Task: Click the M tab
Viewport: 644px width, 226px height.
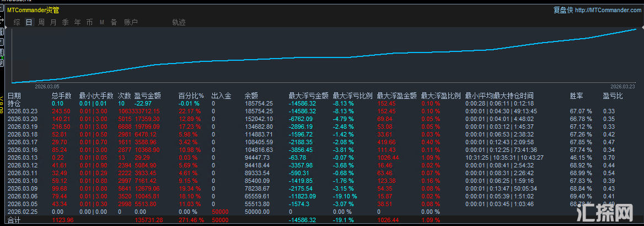Action: (102, 22)
